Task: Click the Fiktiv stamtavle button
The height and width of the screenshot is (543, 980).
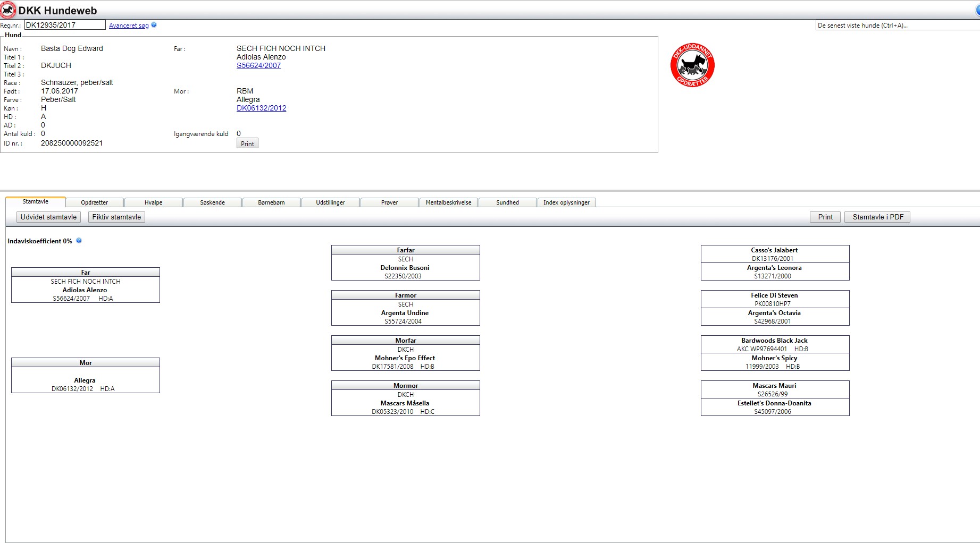Action: [116, 217]
